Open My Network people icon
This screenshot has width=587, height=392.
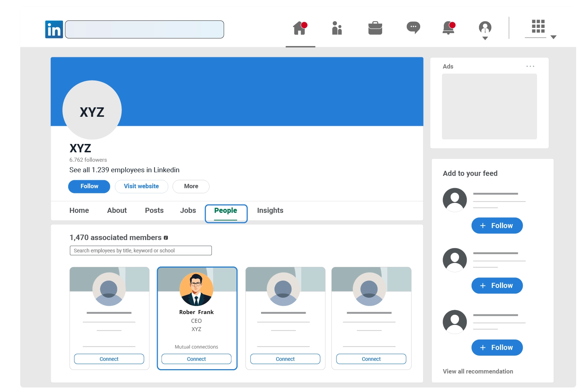tap(337, 28)
